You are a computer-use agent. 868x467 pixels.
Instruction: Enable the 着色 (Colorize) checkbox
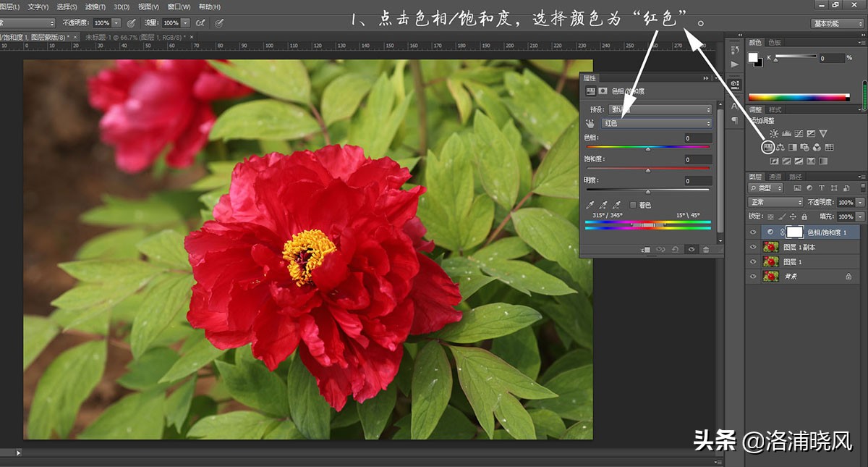click(634, 205)
